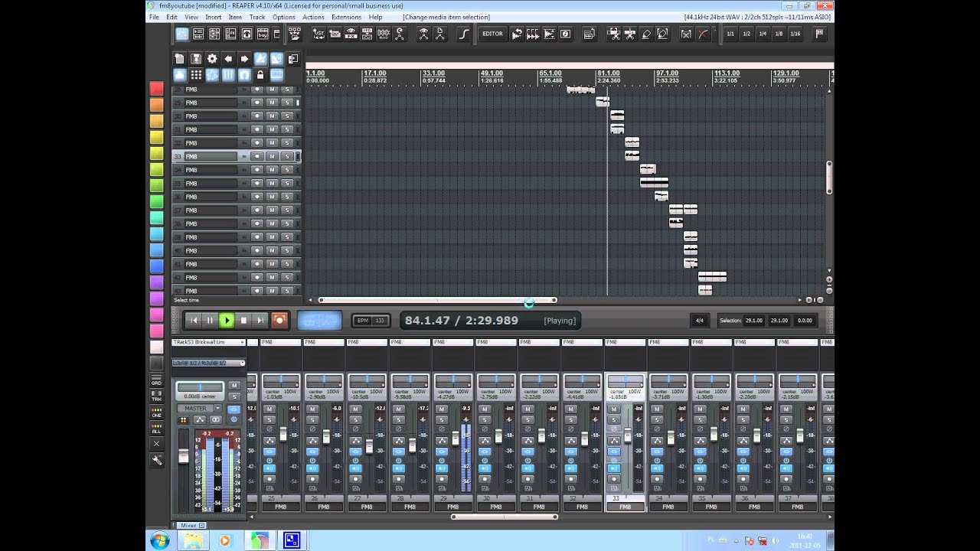Set grid to 1/1 division
This screenshot has width=980, height=551.
click(730, 34)
